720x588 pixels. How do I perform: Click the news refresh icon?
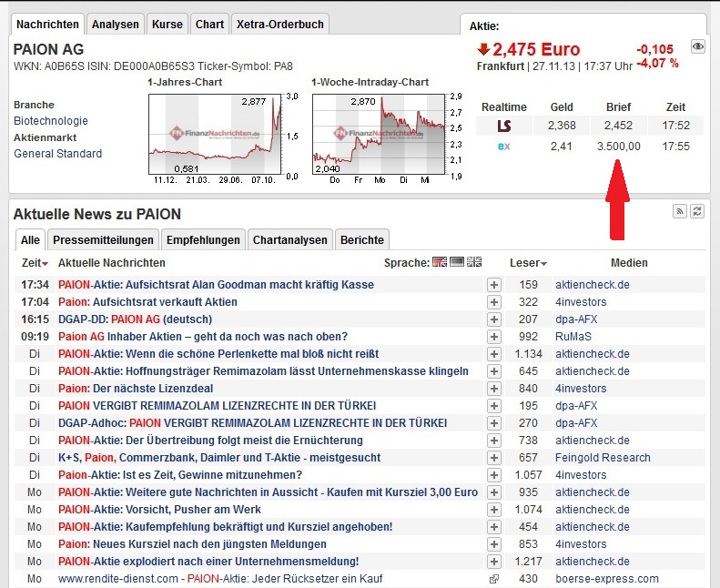(697, 211)
